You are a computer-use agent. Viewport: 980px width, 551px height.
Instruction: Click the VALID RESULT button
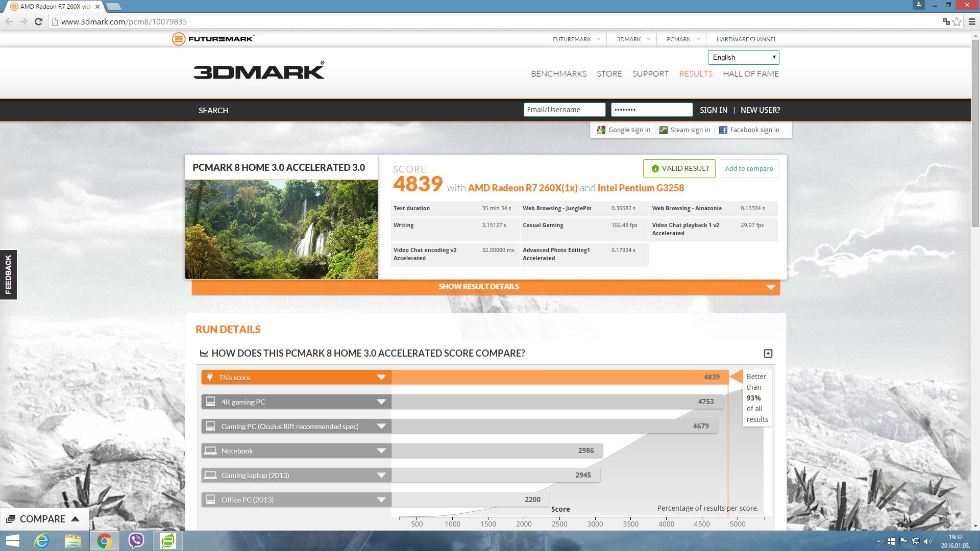tap(679, 169)
